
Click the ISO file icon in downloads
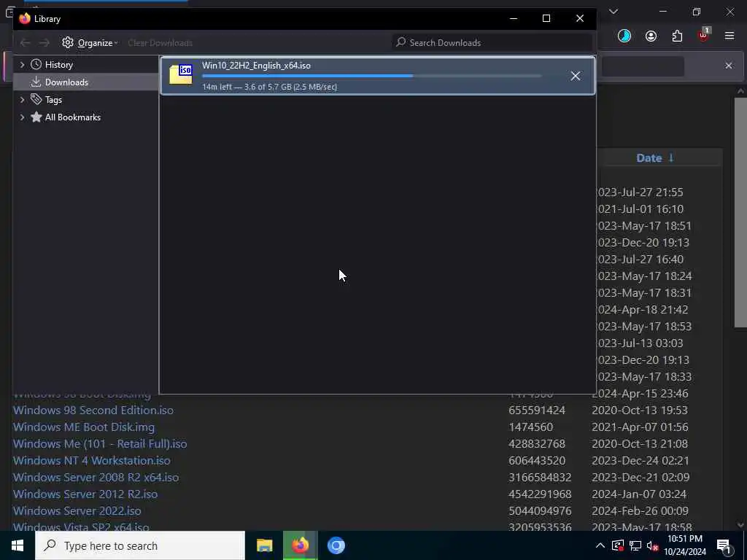pos(181,75)
